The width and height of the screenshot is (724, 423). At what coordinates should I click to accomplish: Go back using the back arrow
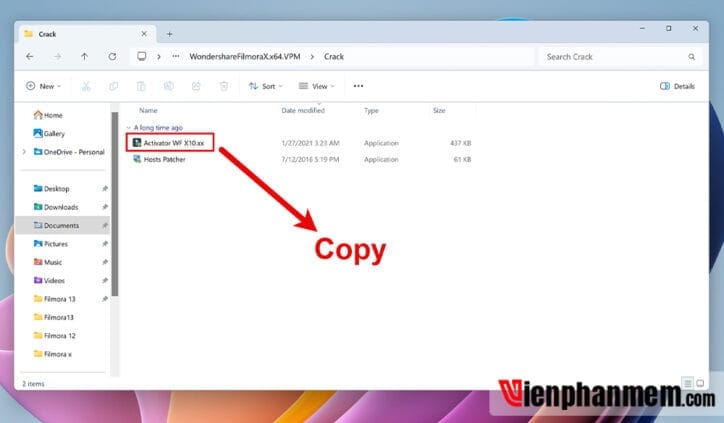click(30, 56)
